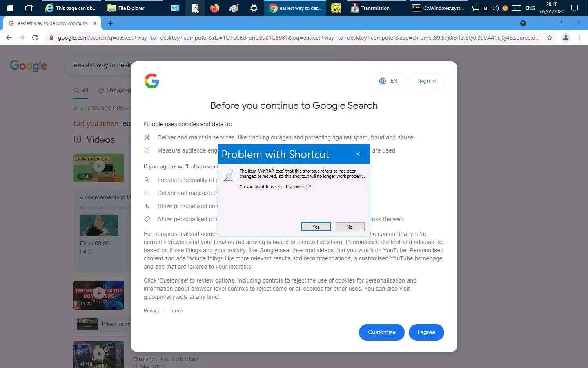Open the Windows Start menu

click(x=10, y=8)
